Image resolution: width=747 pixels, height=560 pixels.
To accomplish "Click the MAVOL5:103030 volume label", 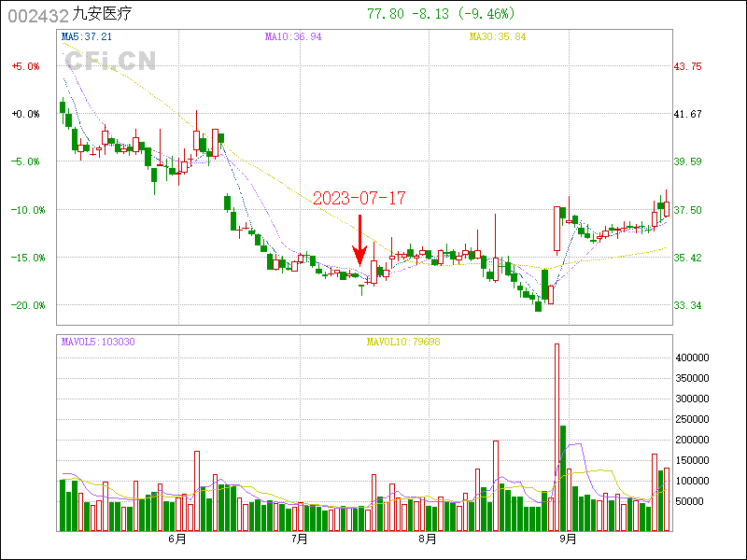I will click(x=98, y=342).
